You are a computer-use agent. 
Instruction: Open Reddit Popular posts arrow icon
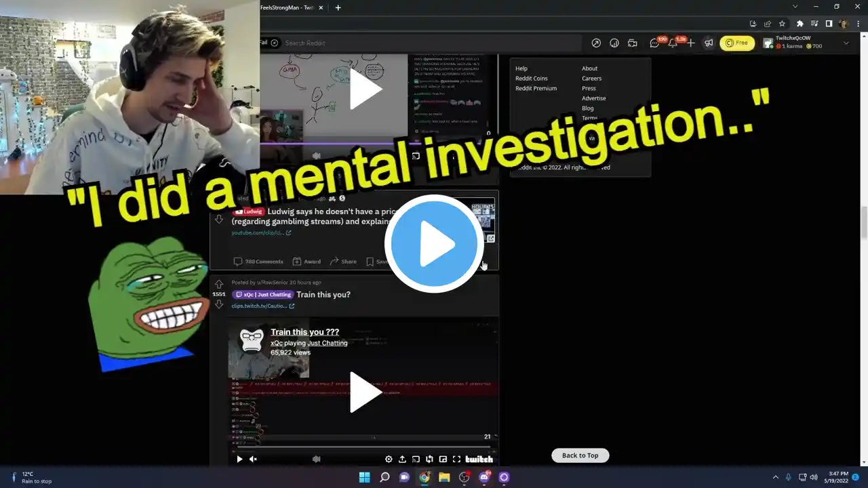(596, 43)
